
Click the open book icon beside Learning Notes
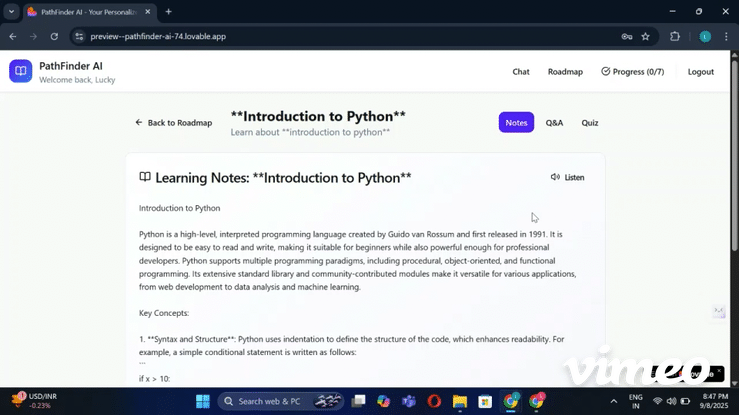pos(145,177)
